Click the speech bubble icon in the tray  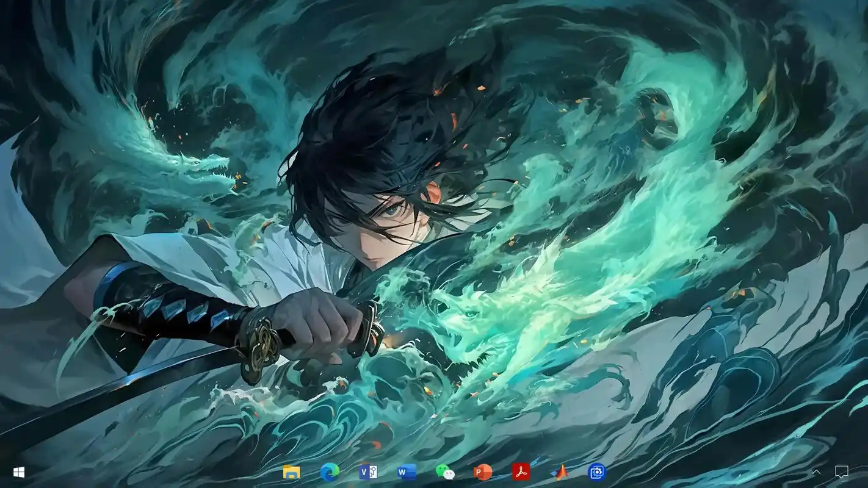pyautogui.click(x=842, y=472)
